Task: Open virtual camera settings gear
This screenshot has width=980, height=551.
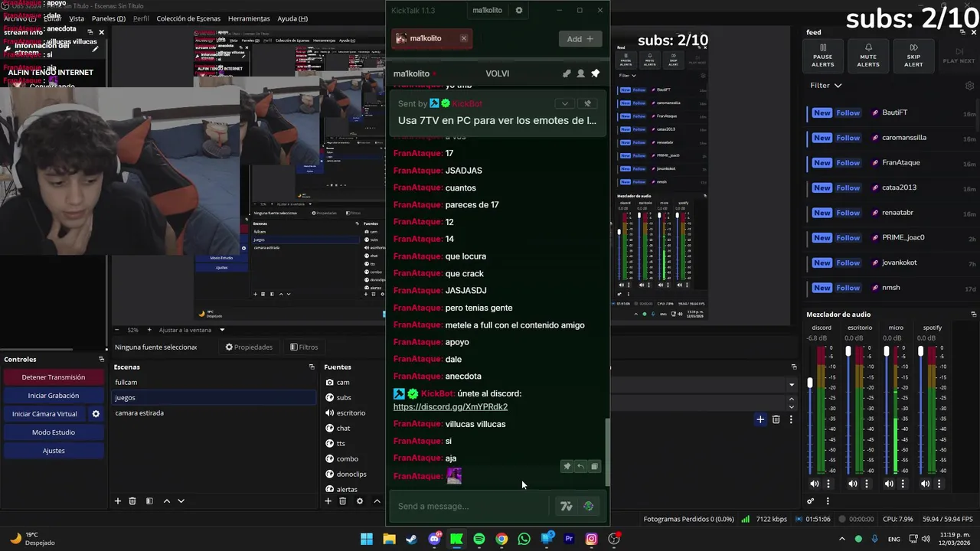Action: point(96,414)
